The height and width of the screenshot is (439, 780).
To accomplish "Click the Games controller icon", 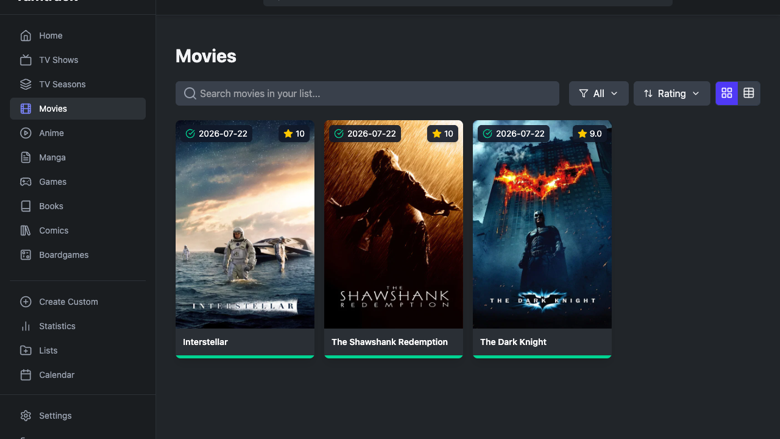I will pyautogui.click(x=25, y=182).
